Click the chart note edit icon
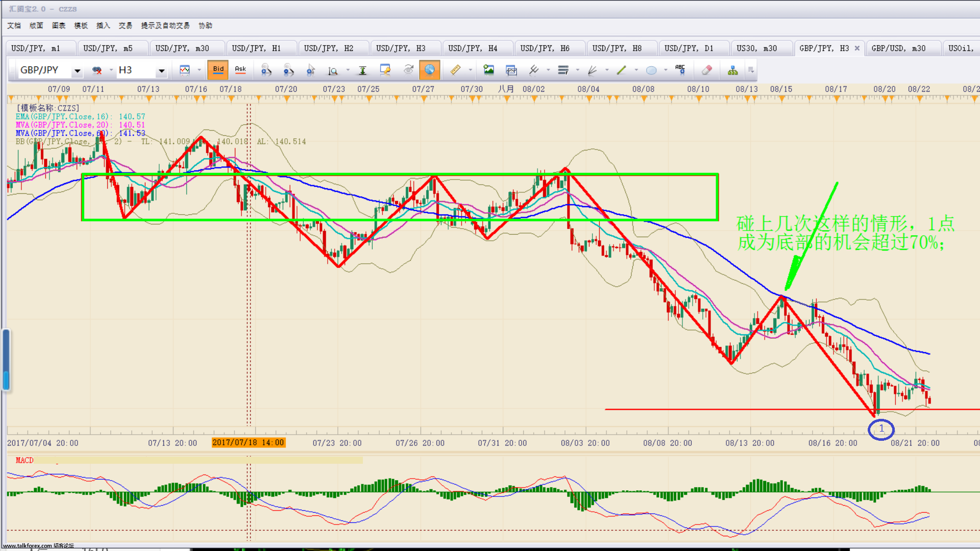The width and height of the screenshot is (980, 551). (385, 70)
